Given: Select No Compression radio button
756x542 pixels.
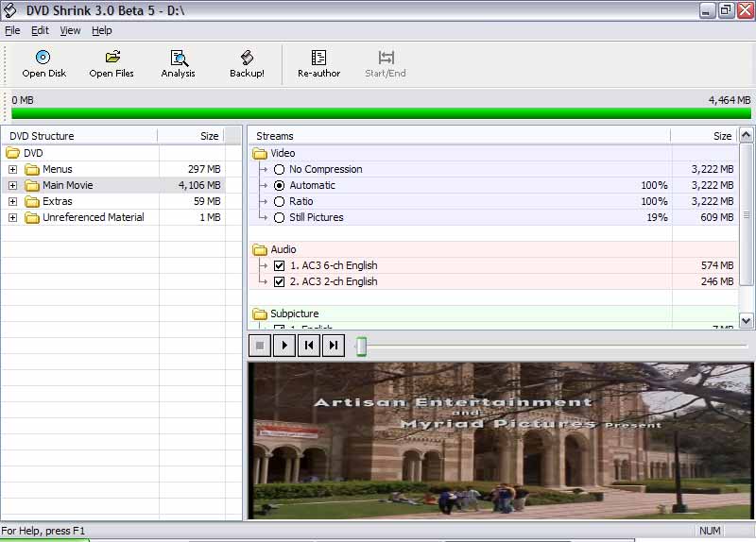Looking at the screenshot, I should (x=279, y=170).
